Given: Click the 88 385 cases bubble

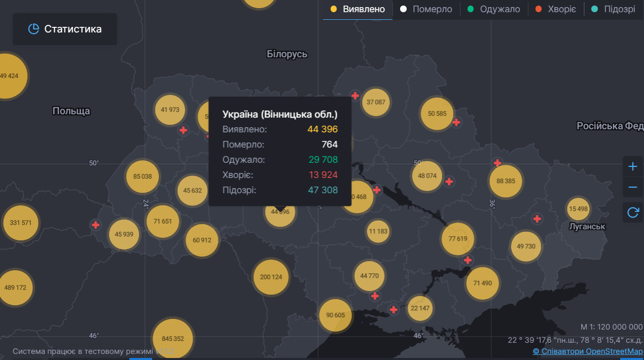Looking at the screenshot, I should pyautogui.click(x=506, y=181).
